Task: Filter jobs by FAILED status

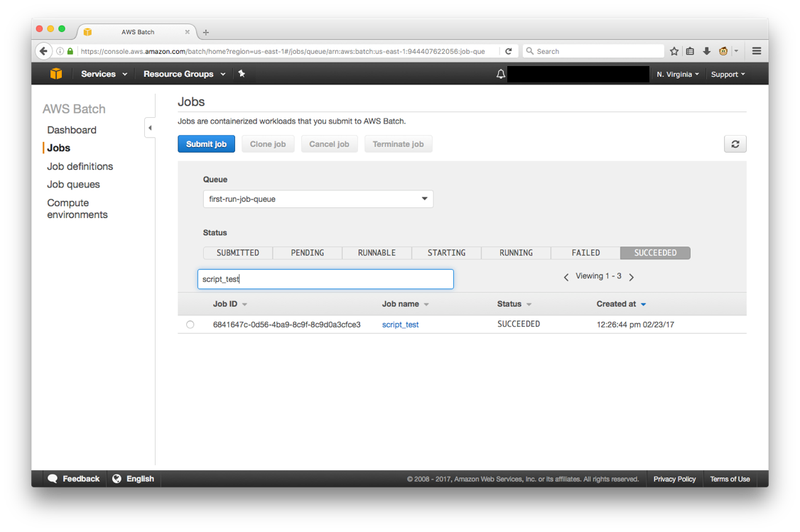Action: 585,253
